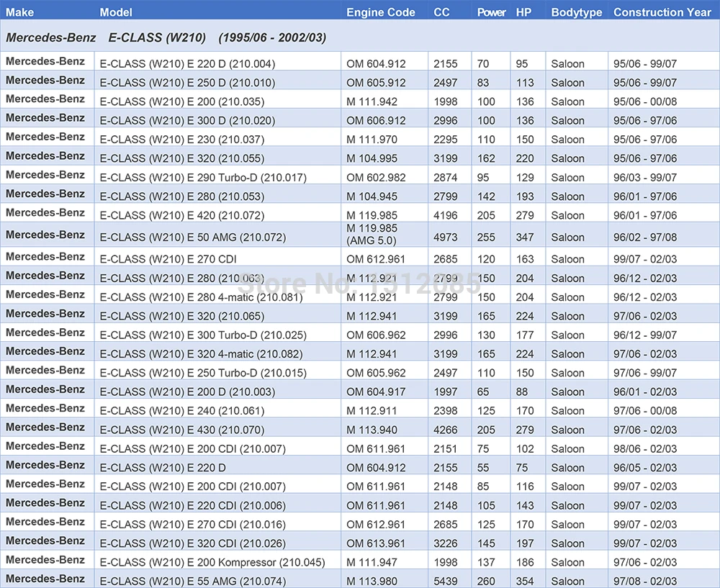Image resolution: width=720 pixels, height=588 pixels.
Task: Select model E 430 (210.070)
Action: (182, 430)
